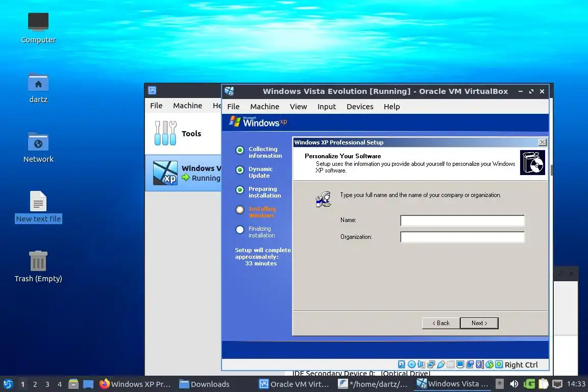Open the Tools item in VirtualBox Manager
The height and width of the screenshot is (392, 588).
coord(183,134)
